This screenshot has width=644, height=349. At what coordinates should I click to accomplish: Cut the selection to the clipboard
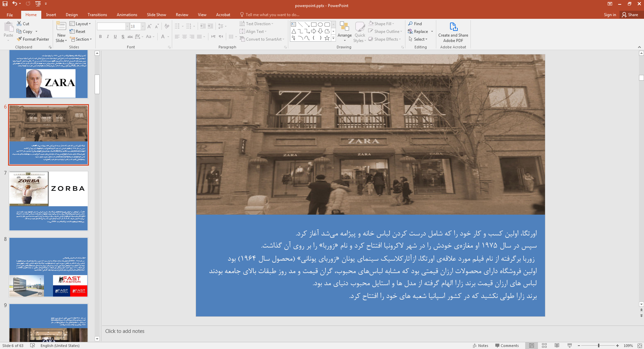(23, 24)
